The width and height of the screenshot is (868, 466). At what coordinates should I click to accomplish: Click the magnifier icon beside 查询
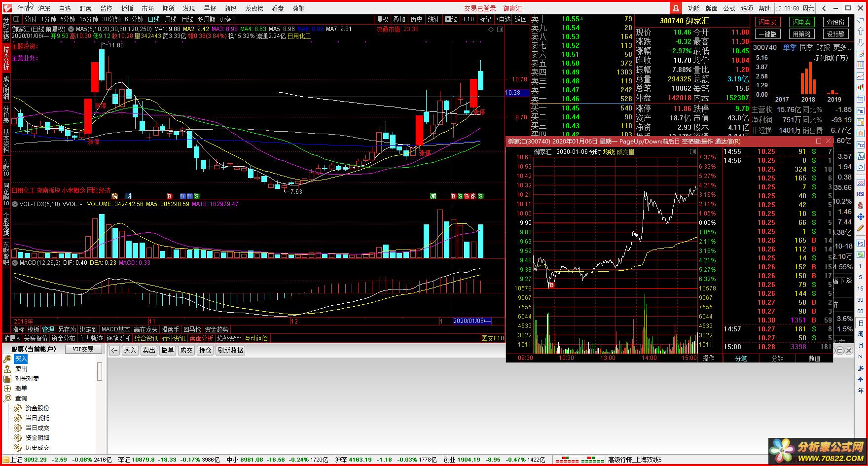click(7, 398)
